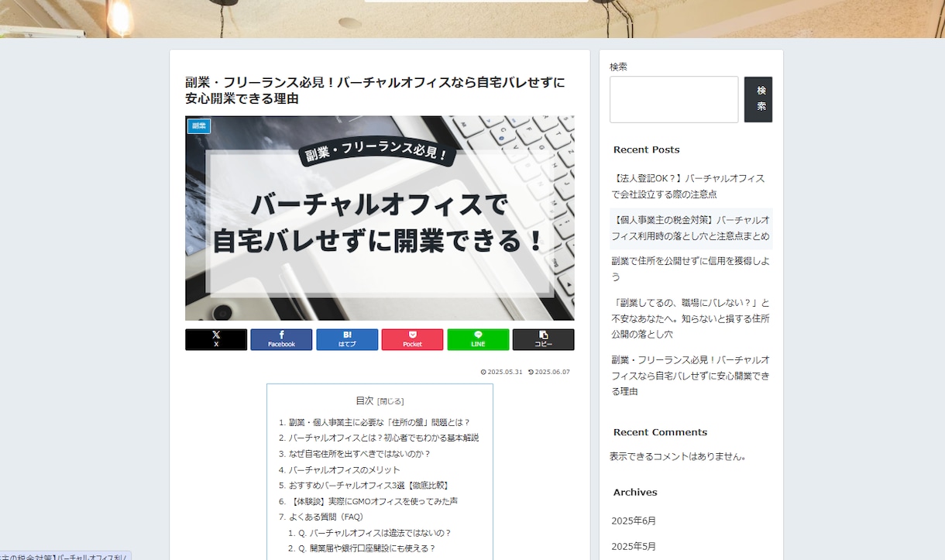Jump to 副業・個人事業主に必要な「住所の壁」問題とは？
The width and height of the screenshot is (945, 560).
pos(380,422)
